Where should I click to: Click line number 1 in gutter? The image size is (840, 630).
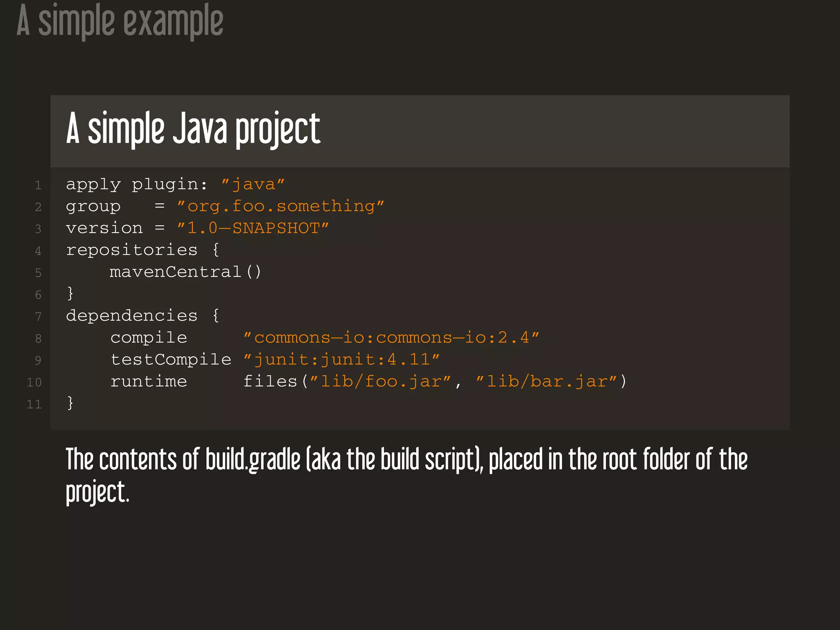[38, 185]
